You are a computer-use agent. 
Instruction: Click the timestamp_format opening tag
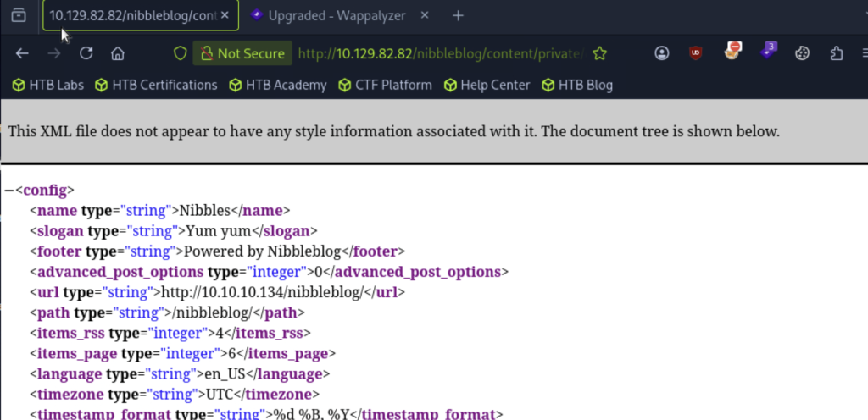(151, 414)
